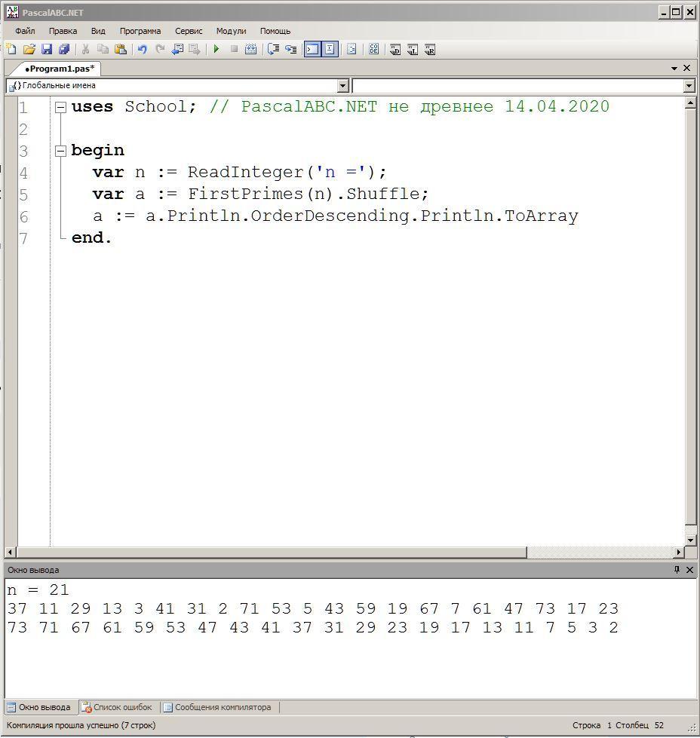Open the empty members dropdown on the right
The width and height of the screenshot is (700, 738).
pos(689,86)
